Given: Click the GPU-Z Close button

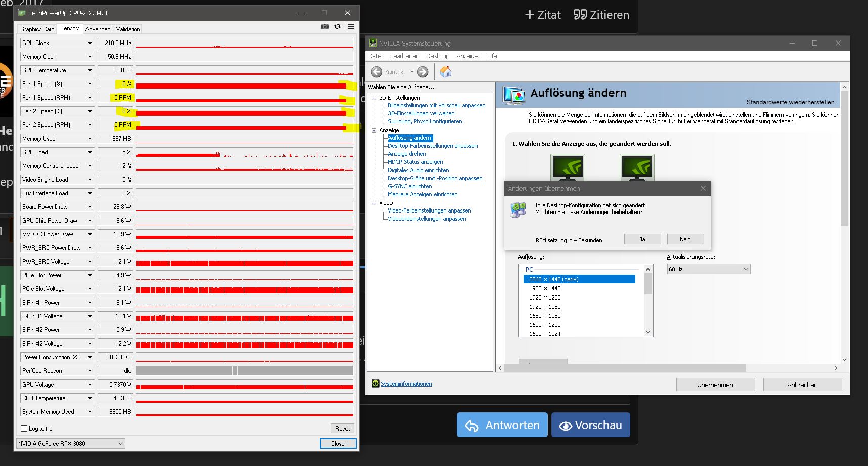Looking at the screenshot, I should coord(338,444).
